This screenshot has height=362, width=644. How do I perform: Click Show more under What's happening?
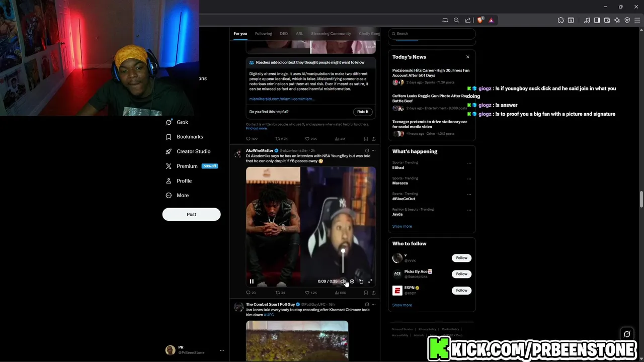[x=402, y=226]
